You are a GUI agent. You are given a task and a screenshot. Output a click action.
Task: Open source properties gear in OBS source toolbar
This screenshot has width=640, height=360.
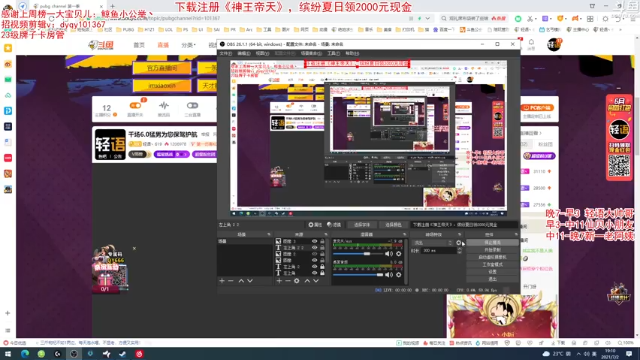click(315, 224)
